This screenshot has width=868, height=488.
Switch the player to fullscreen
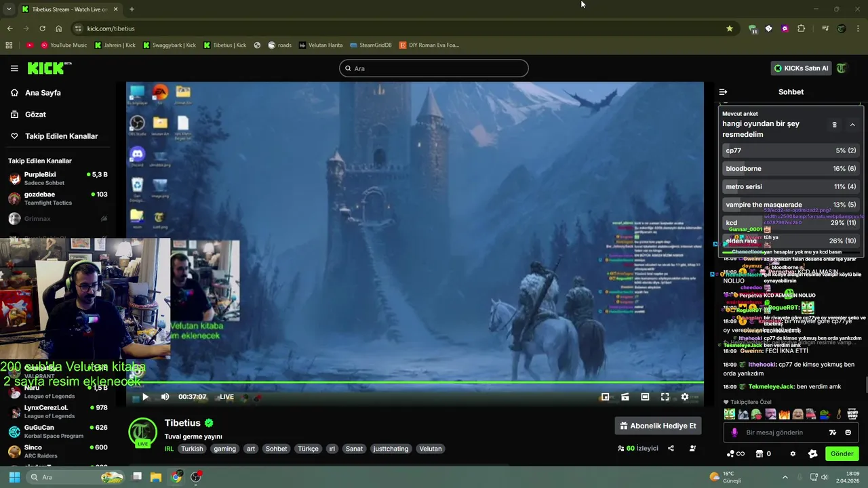(665, 397)
